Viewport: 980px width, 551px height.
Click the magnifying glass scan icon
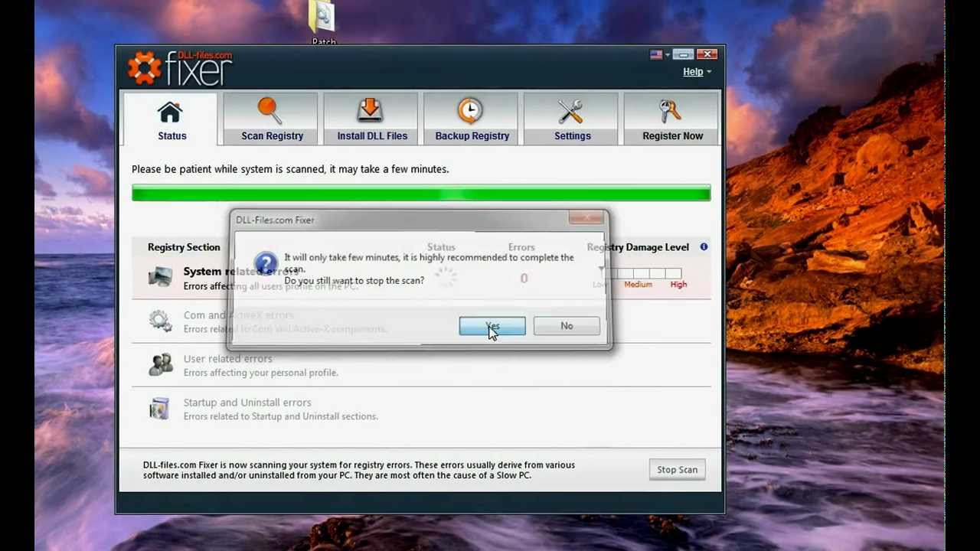click(269, 111)
